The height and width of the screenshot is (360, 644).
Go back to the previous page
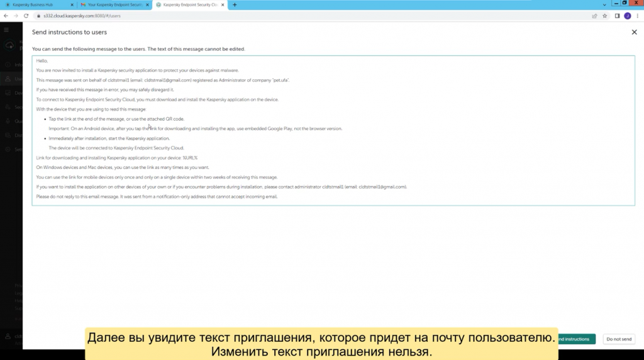(6, 16)
